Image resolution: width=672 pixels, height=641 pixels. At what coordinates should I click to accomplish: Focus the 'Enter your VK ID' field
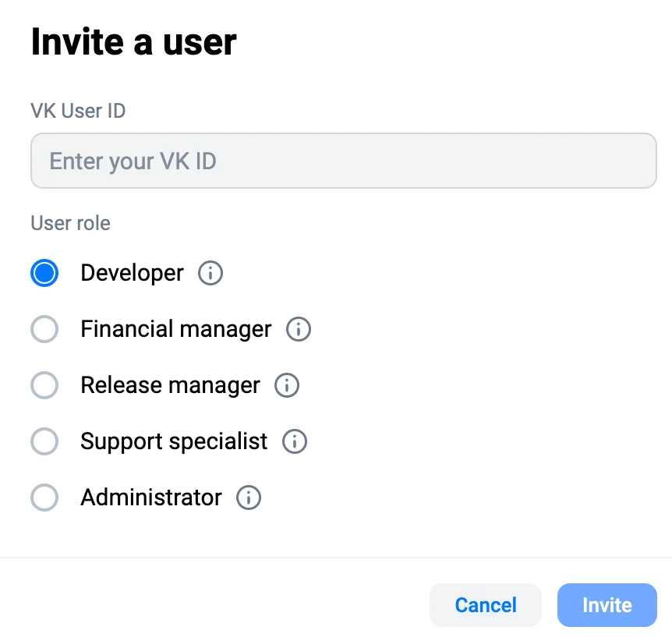[x=344, y=161]
